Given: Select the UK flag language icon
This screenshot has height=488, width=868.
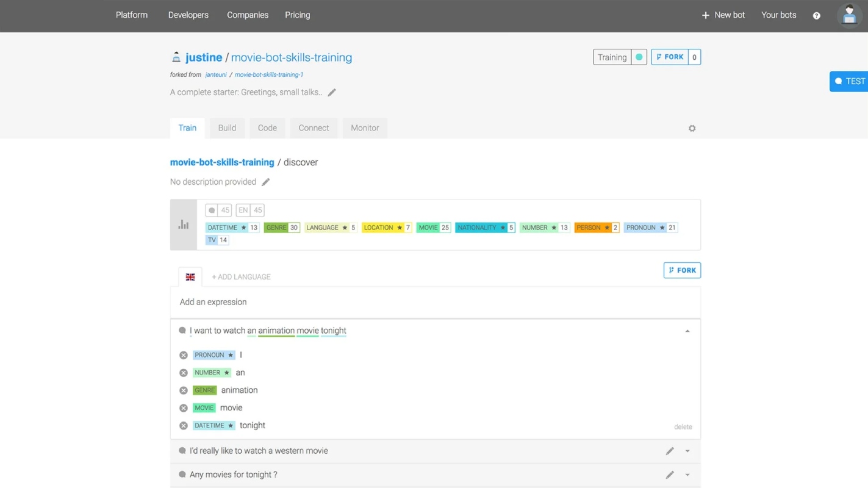Looking at the screenshot, I should click(x=190, y=277).
